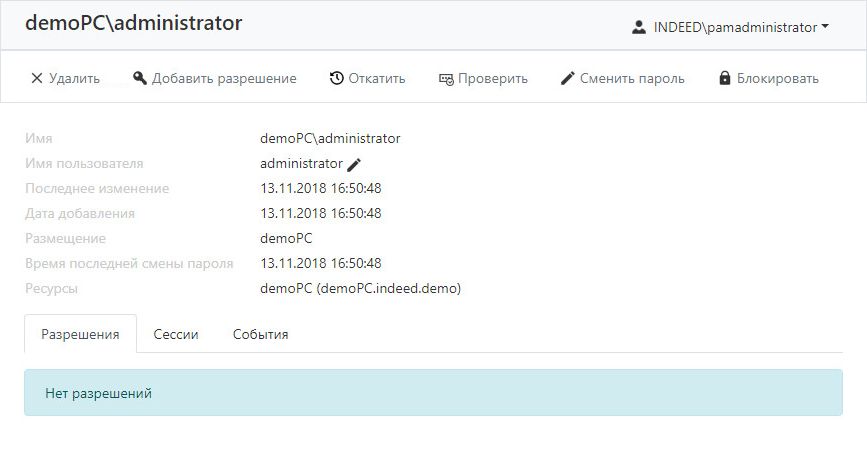The width and height of the screenshot is (867, 454).
Task: Click the Нет разрешений notice banner
Action: [434, 393]
